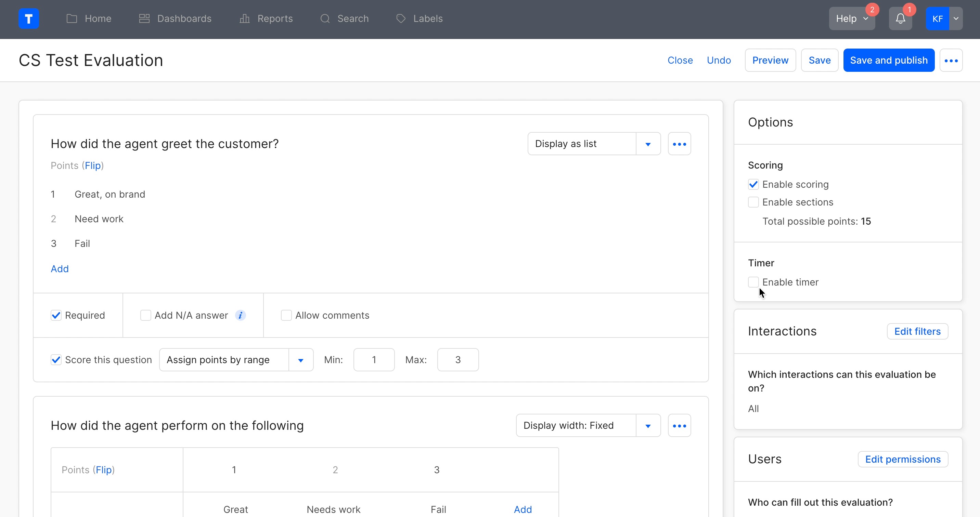Check Allow comments option
The image size is (980, 517).
click(286, 315)
